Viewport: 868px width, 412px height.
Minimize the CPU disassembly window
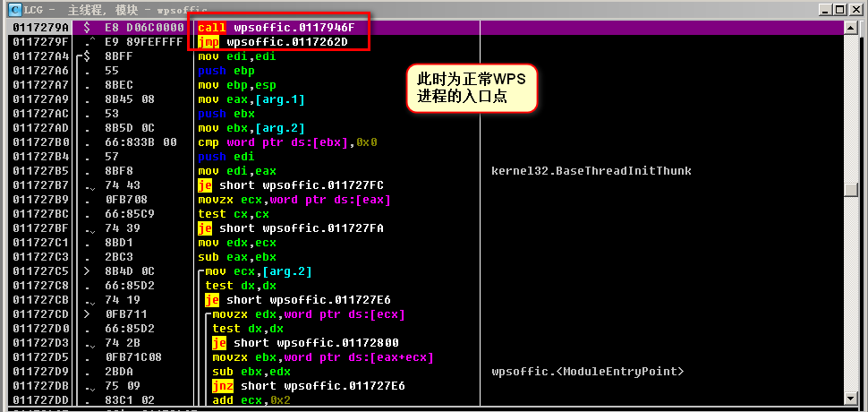coord(825,10)
